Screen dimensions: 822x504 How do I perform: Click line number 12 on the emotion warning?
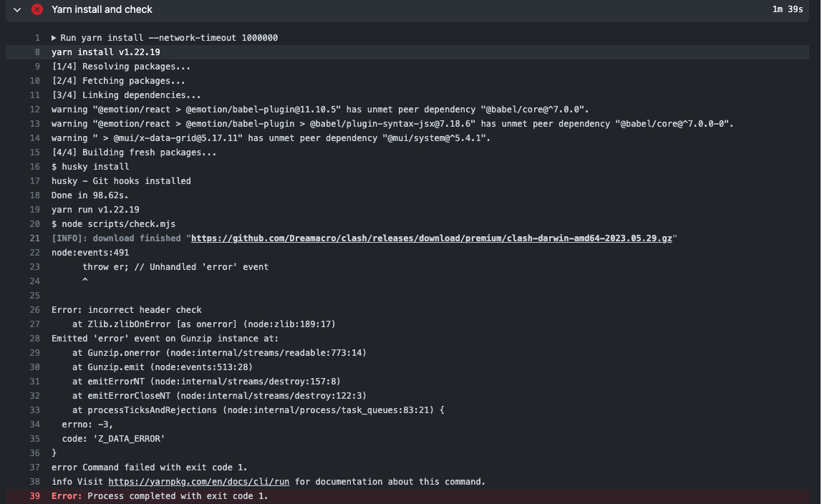tap(34, 109)
